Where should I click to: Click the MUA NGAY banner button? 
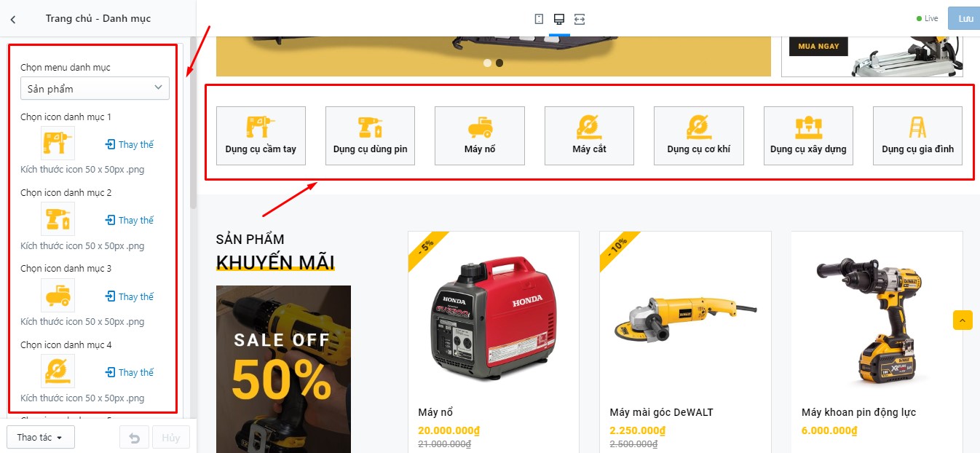coord(818,46)
